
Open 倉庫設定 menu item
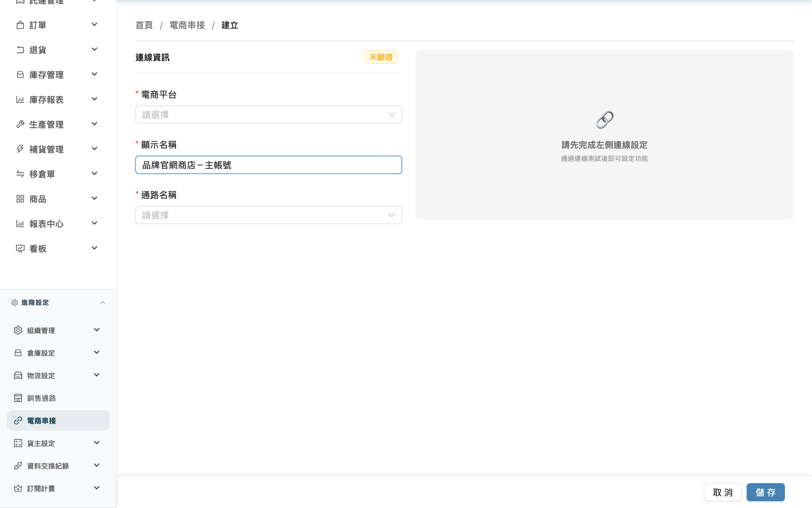tap(58, 353)
